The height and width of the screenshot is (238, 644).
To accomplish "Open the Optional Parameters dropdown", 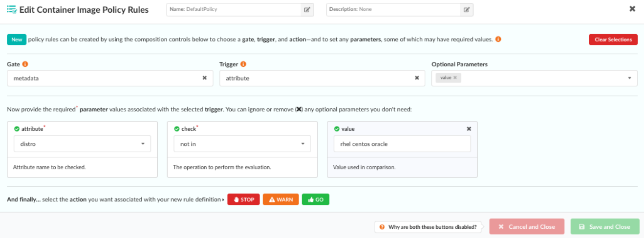I will pos(629,78).
